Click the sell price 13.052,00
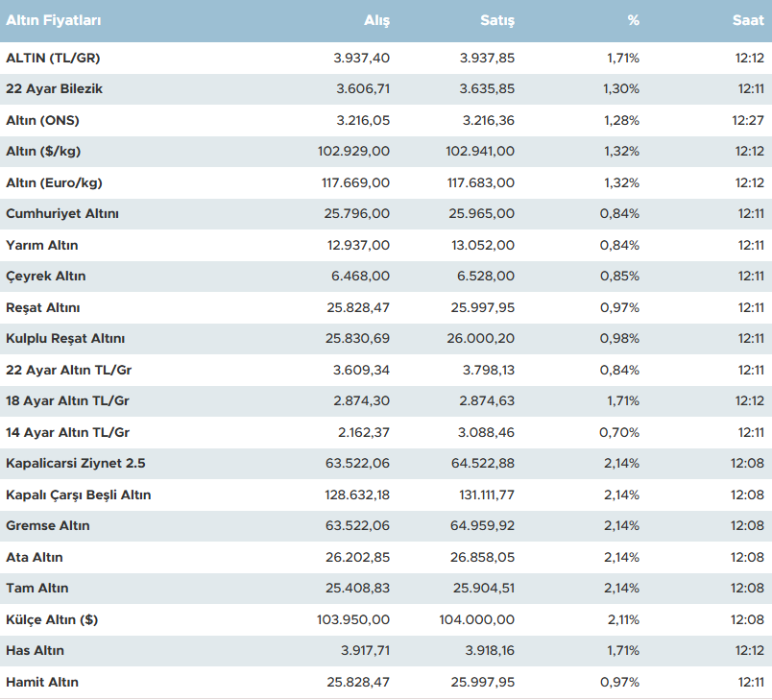 [483, 245]
